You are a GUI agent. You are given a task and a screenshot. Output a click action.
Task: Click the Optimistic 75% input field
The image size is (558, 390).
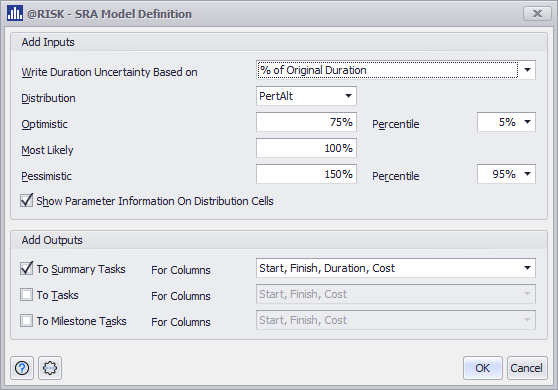click(306, 122)
